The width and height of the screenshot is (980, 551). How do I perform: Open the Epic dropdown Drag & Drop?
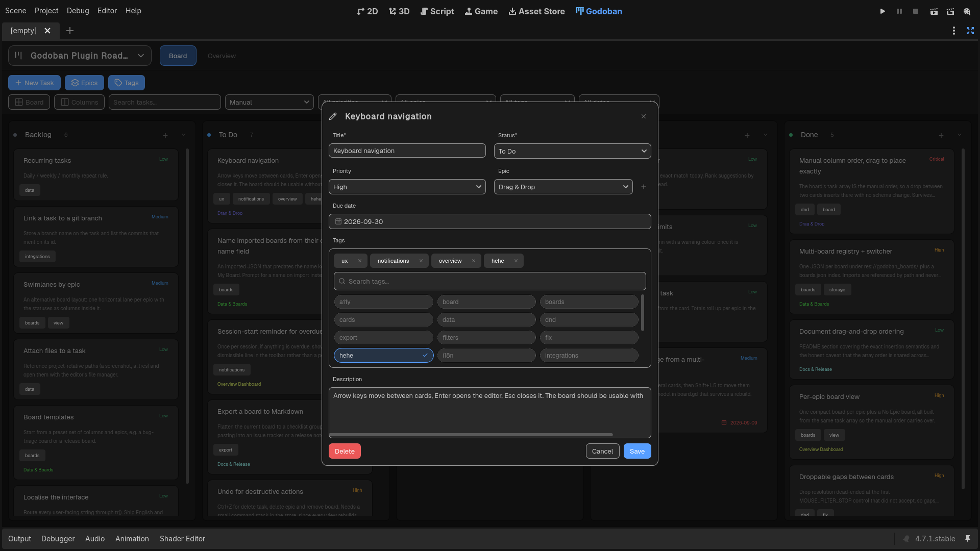[x=563, y=187]
